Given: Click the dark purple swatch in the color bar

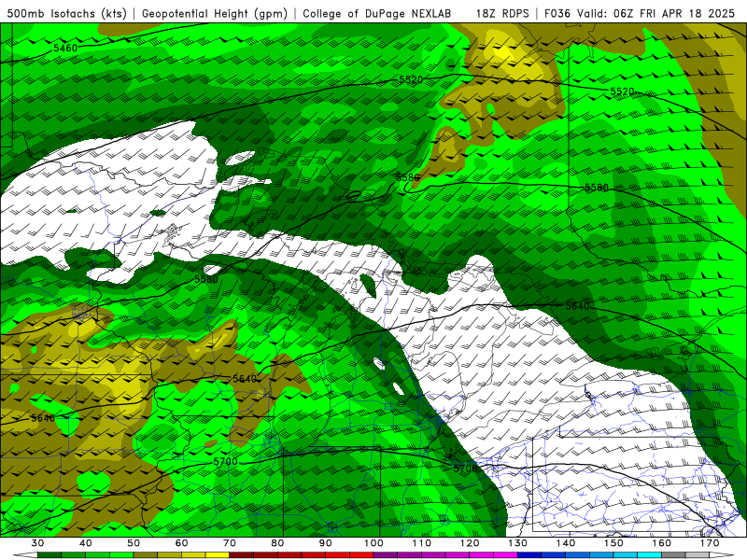Looking at the screenshot, I should [x=386, y=555].
